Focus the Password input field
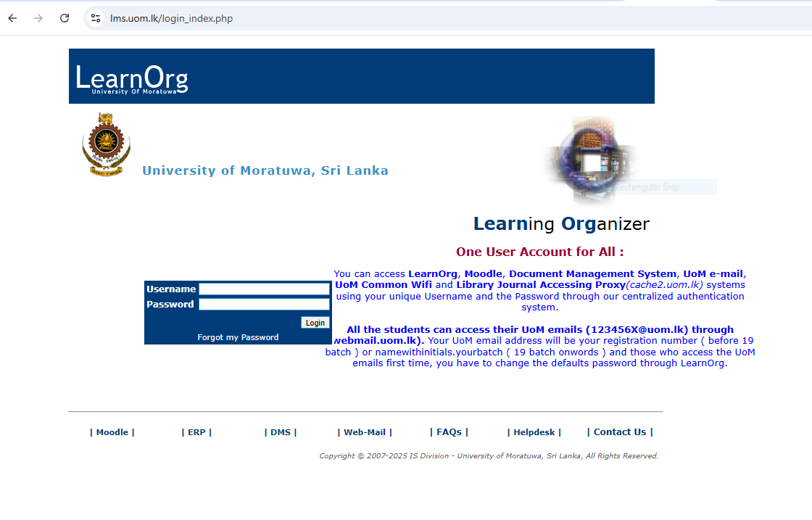The width and height of the screenshot is (812, 520). pos(264,304)
